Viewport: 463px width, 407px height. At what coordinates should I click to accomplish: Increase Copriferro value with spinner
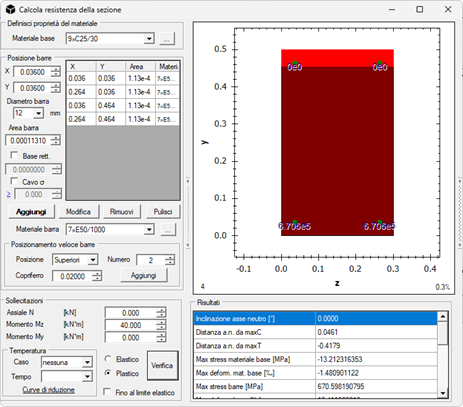click(x=97, y=274)
